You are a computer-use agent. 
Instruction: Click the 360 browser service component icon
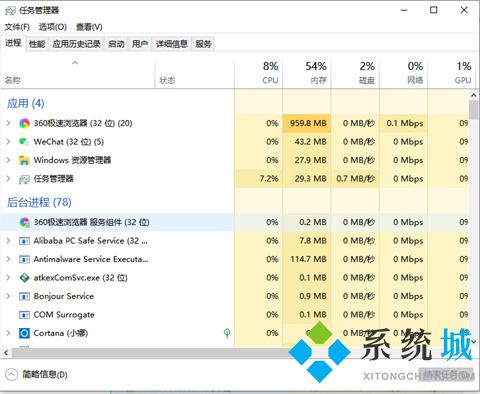(x=24, y=222)
